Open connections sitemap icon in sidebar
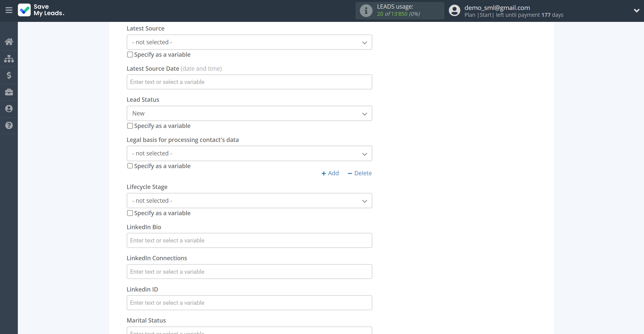 click(9, 59)
